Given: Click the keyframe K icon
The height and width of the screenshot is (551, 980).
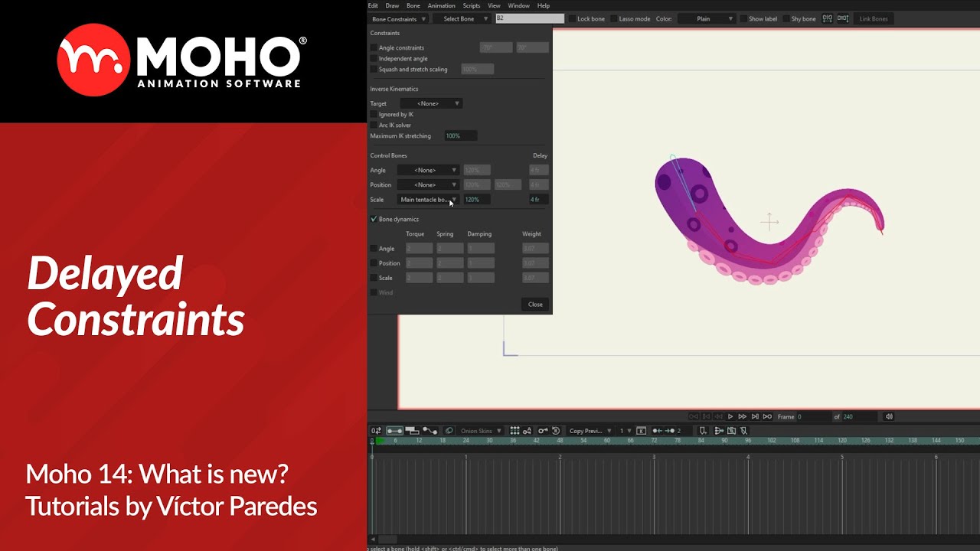Looking at the screenshot, I should [641, 431].
